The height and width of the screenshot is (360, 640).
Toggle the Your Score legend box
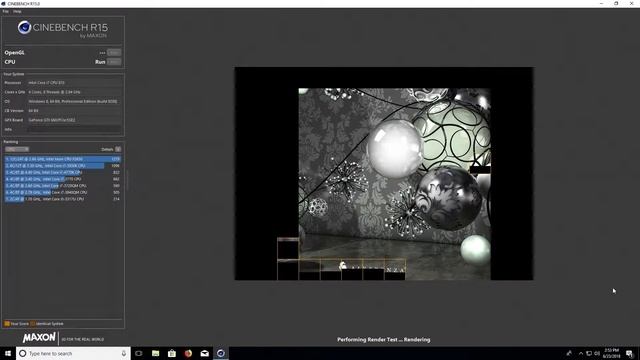7,324
